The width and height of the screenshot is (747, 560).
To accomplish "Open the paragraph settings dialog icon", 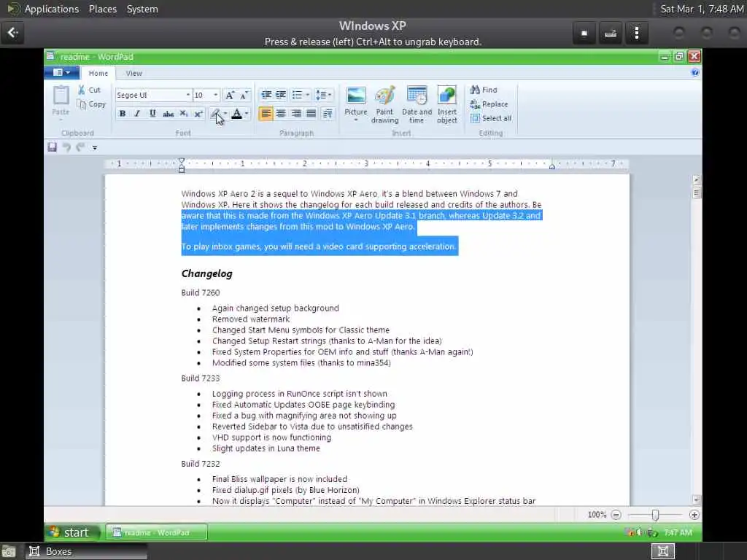I will [x=328, y=114].
